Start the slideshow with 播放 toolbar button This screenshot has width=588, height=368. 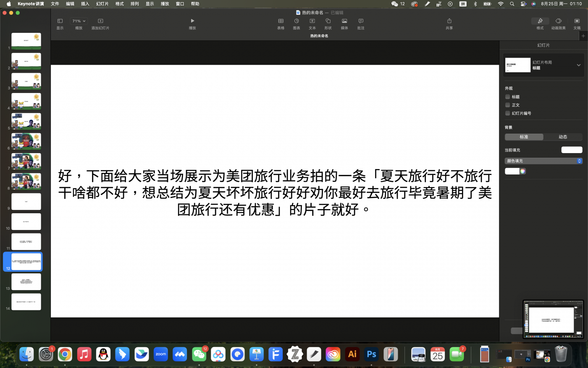pyautogui.click(x=192, y=21)
